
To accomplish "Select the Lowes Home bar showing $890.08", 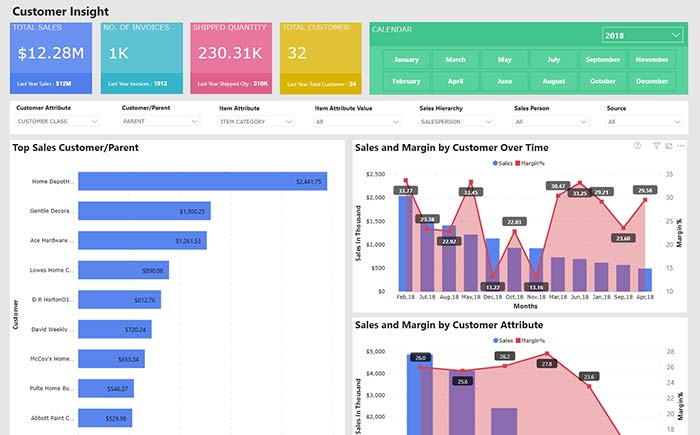I will tap(123, 270).
